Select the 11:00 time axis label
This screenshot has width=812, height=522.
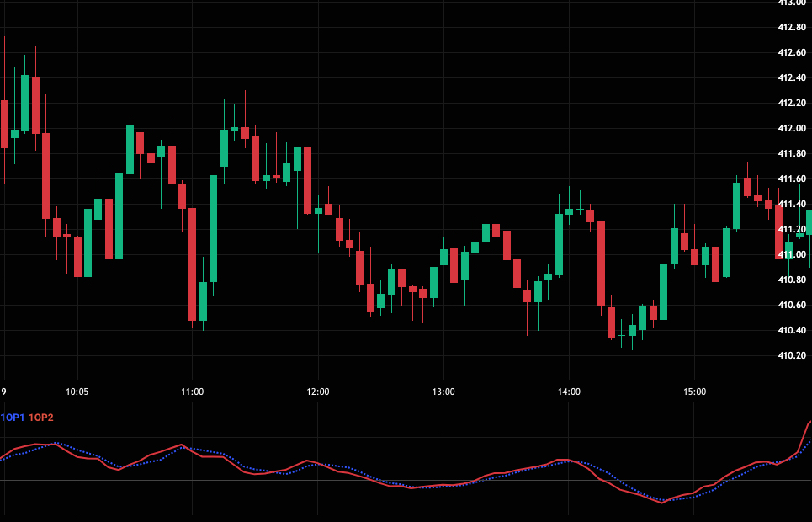point(192,391)
